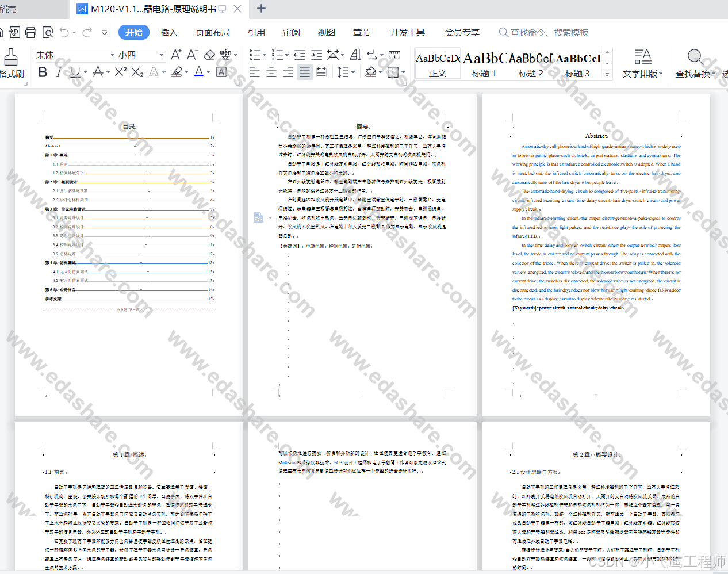The image size is (728, 574).
Task: Align text left
Action: coord(255,72)
